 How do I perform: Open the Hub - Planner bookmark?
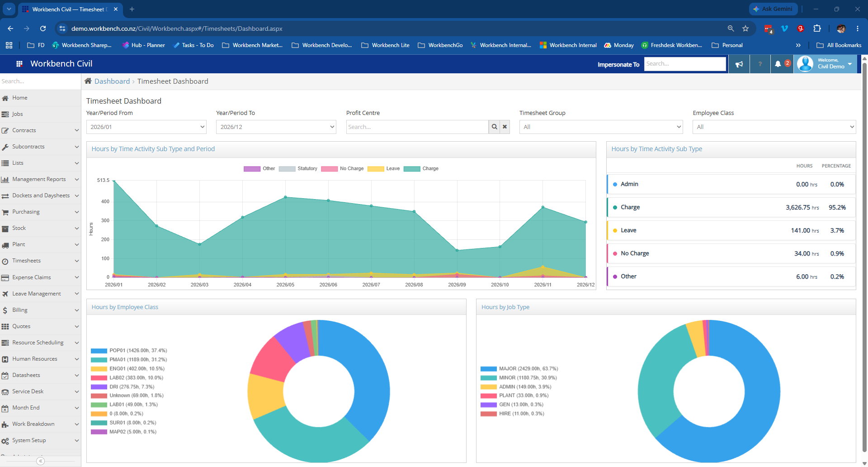tap(144, 45)
